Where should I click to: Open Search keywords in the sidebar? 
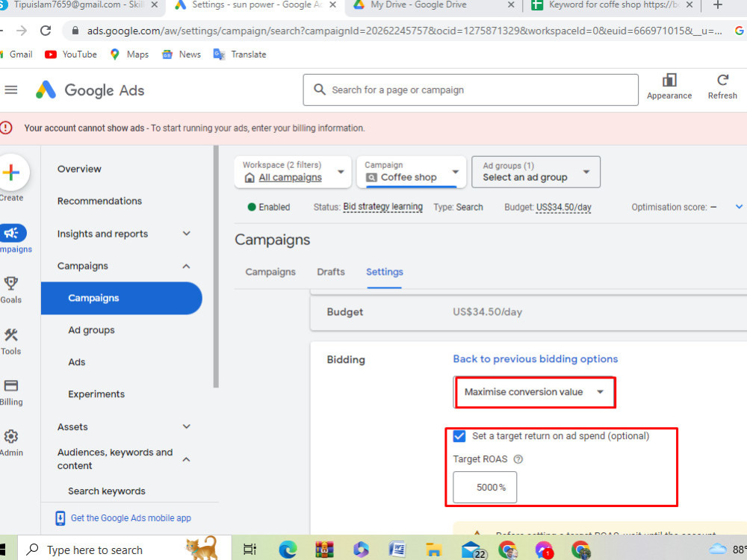pyautogui.click(x=106, y=491)
